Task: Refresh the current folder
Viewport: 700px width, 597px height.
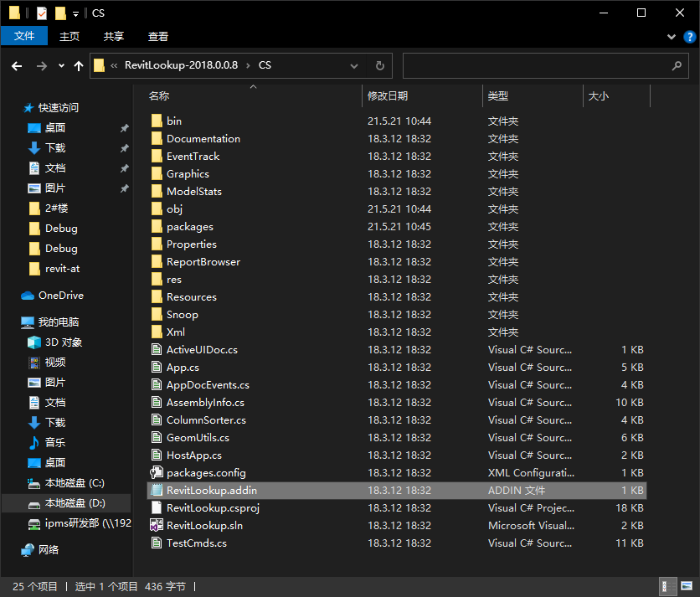Action: pyautogui.click(x=380, y=66)
